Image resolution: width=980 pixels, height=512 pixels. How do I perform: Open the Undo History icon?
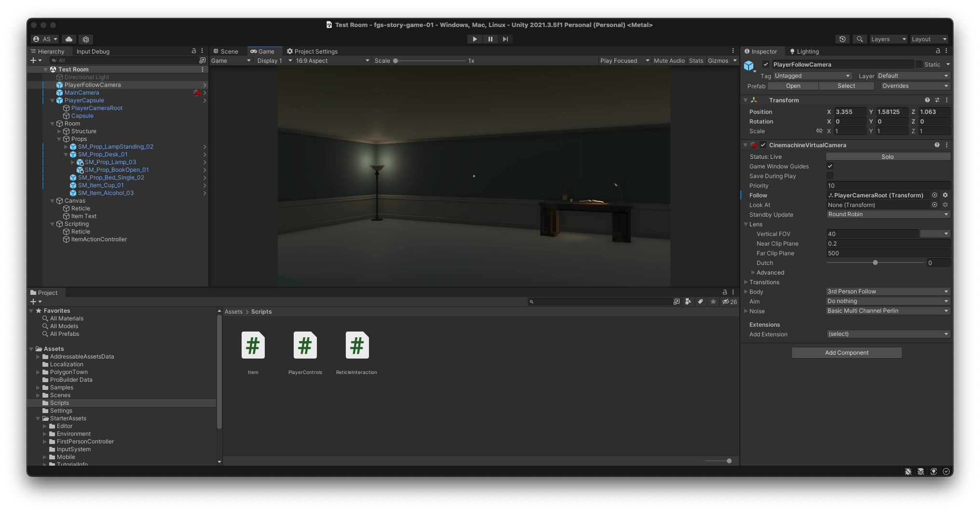(x=843, y=39)
